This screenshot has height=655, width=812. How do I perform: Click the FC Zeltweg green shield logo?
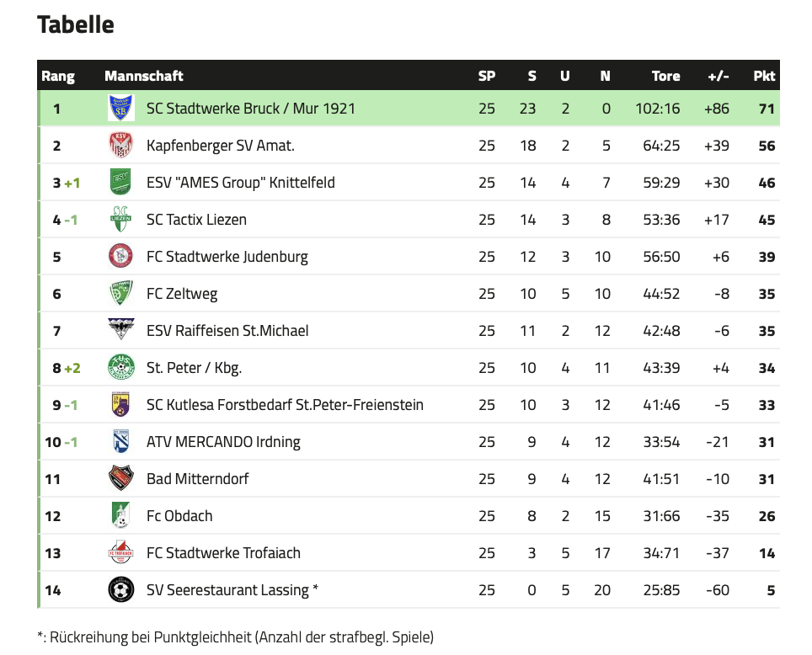(121, 293)
